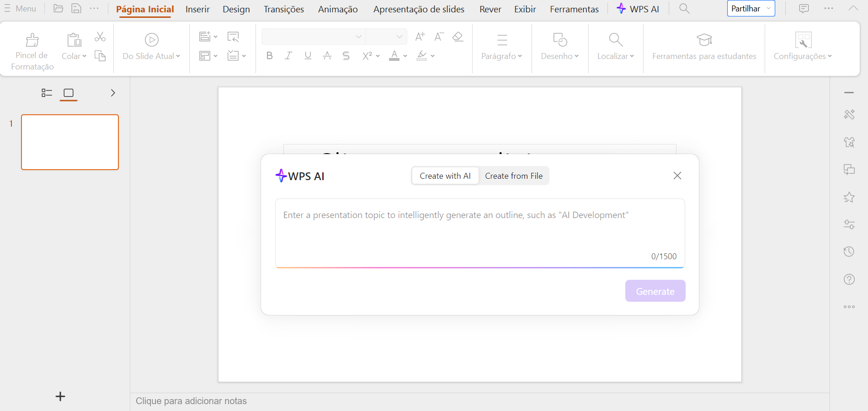Start slideshow from current slide icon
The width and height of the screenshot is (868, 411).
152,40
